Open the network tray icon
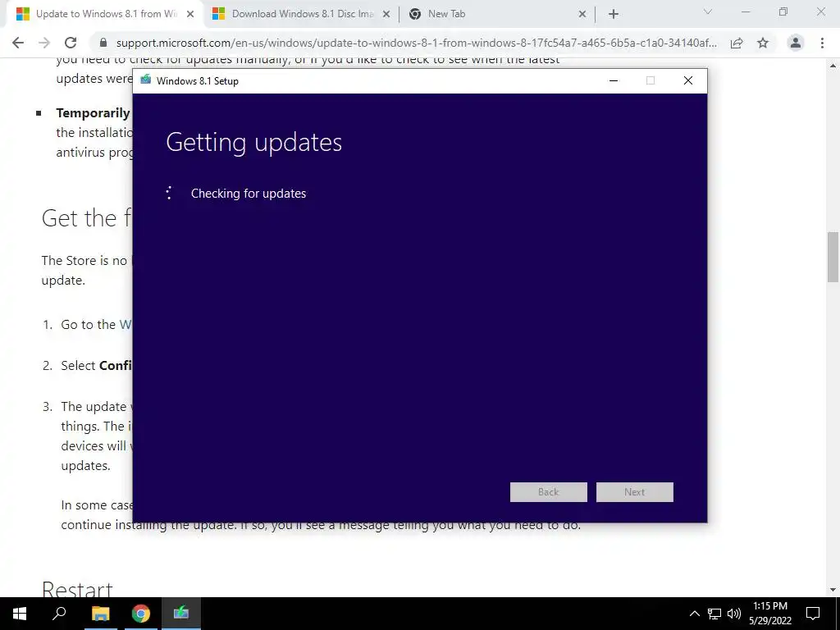840x630 pixels. 714,614
